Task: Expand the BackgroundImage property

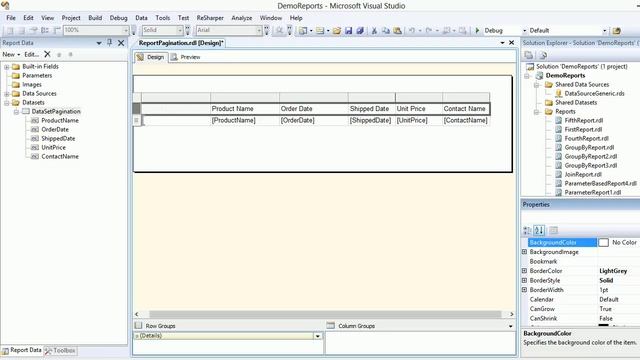Action: (x=524, y=252)
